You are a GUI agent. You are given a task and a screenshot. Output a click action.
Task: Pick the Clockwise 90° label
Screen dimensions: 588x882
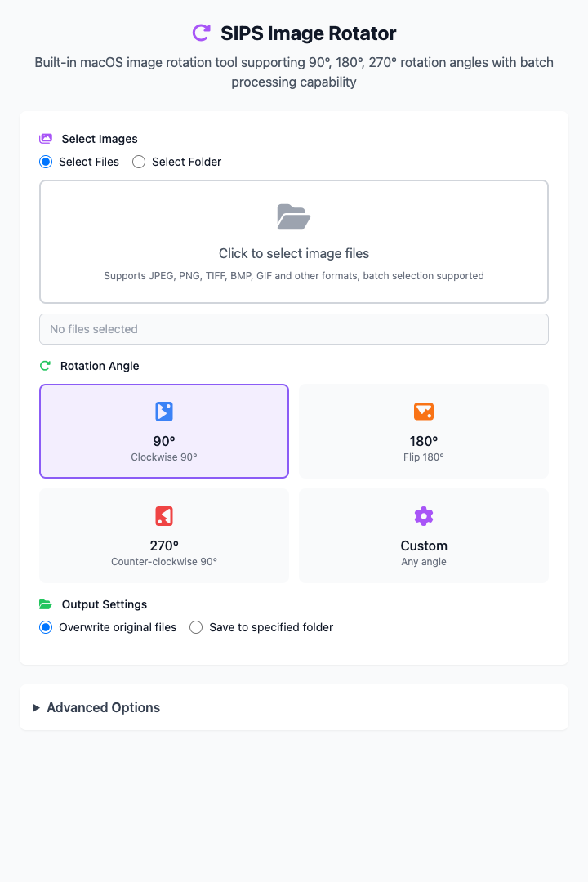164,457
